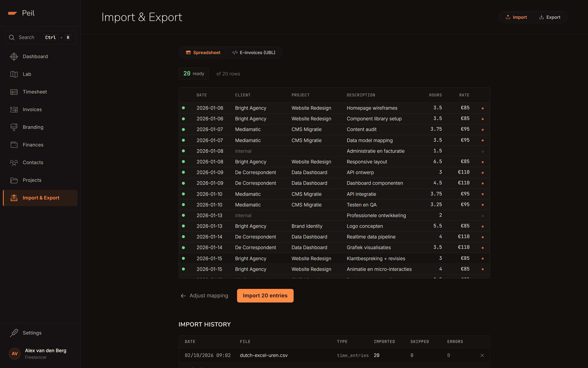Screen dimensions: 588x368
Task: Click the Projects folder icon
Action: click(x=14, y=180)
